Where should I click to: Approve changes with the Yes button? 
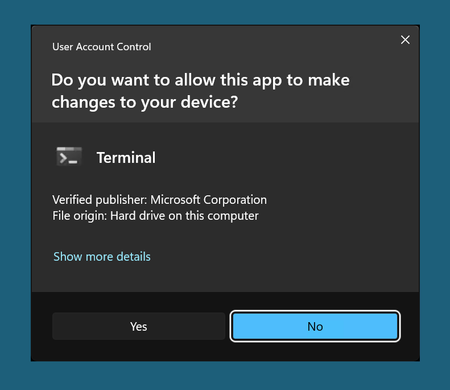[138, 326]
